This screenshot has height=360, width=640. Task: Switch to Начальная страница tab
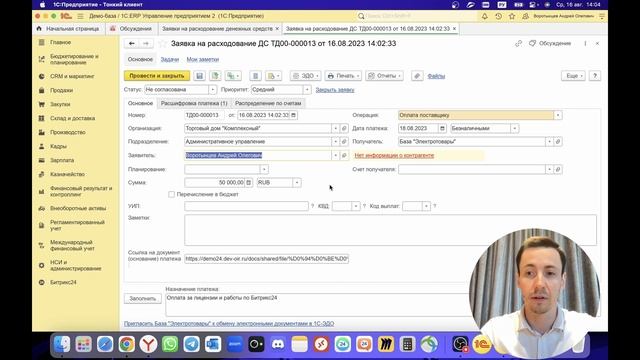[68, 29]
